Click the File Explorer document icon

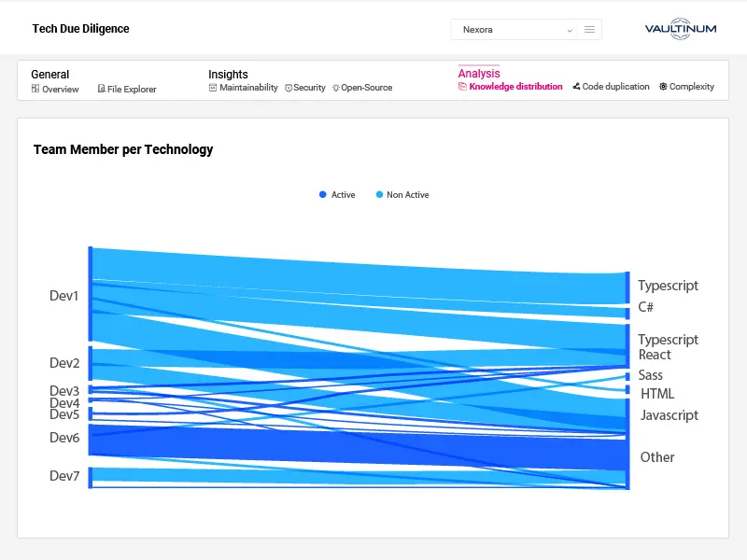pos(101,89)
